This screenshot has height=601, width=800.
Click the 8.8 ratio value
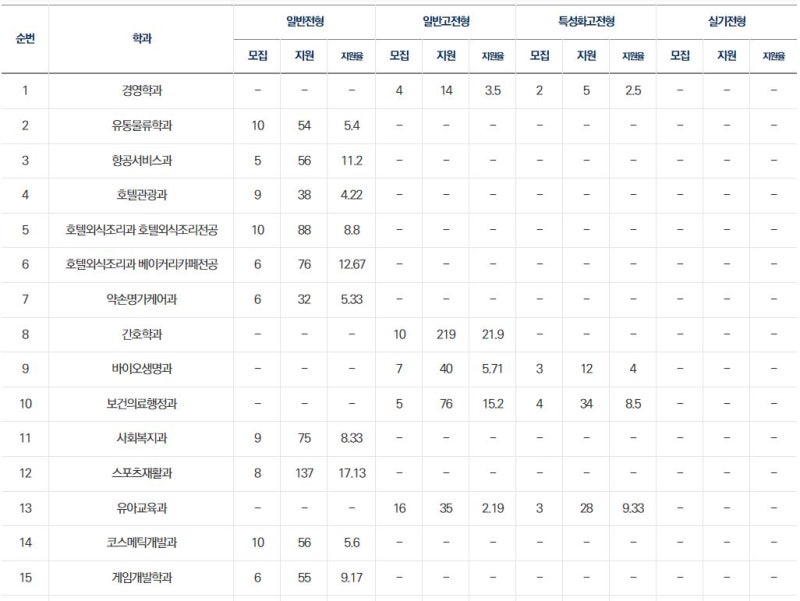[x=352, y=230]
